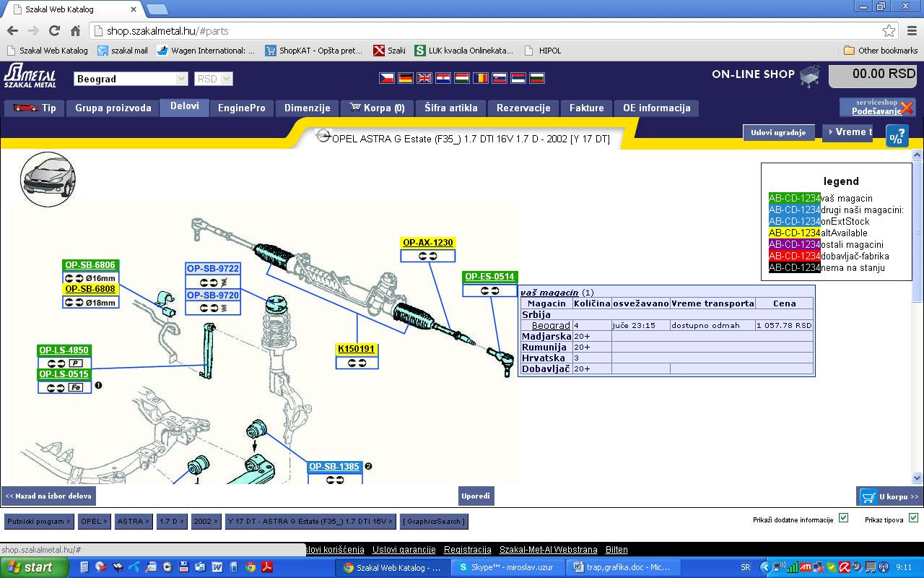924x578 pixels.
Task: Open the RSD currency dropdown
Action: tap(213, 79)
